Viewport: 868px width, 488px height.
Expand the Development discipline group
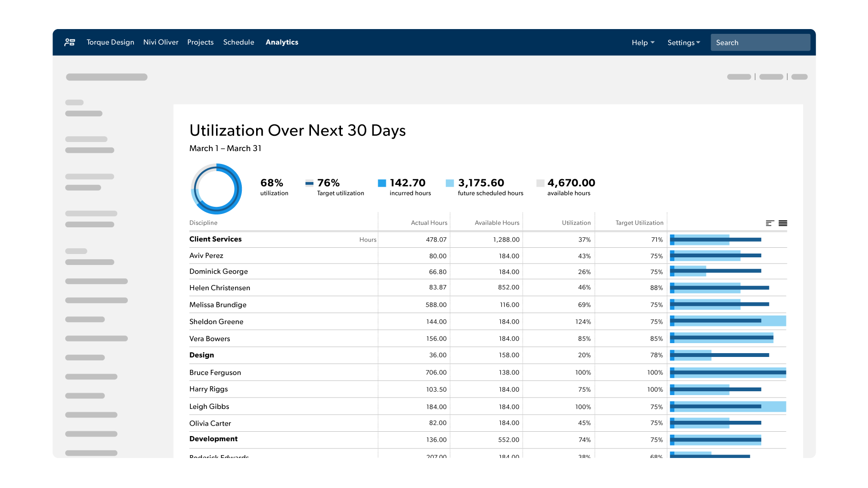click(x=213, y=439)
